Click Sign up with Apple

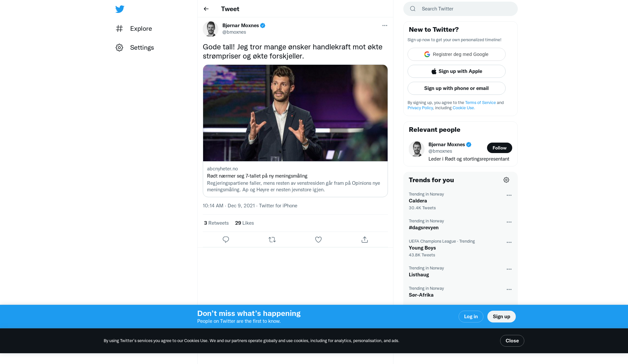(x=457, y=71)
